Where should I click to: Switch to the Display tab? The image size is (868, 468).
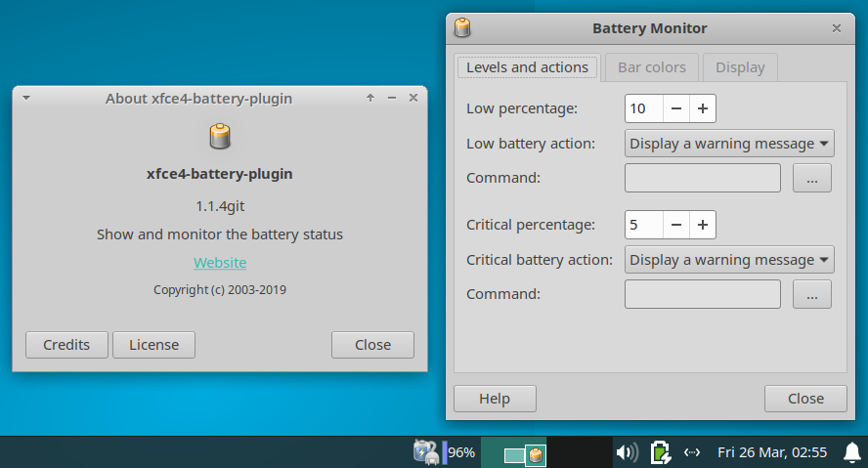[740, 67]
